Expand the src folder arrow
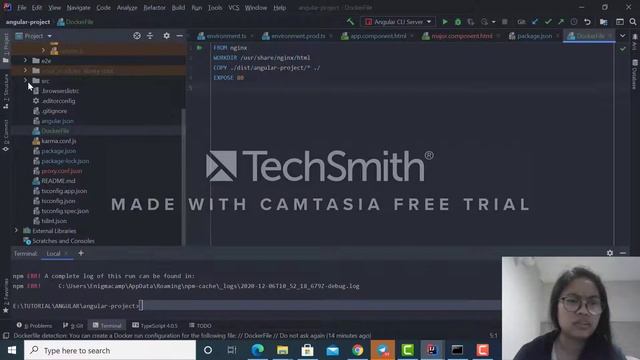640x360 pixels. (x=25, y=80)
